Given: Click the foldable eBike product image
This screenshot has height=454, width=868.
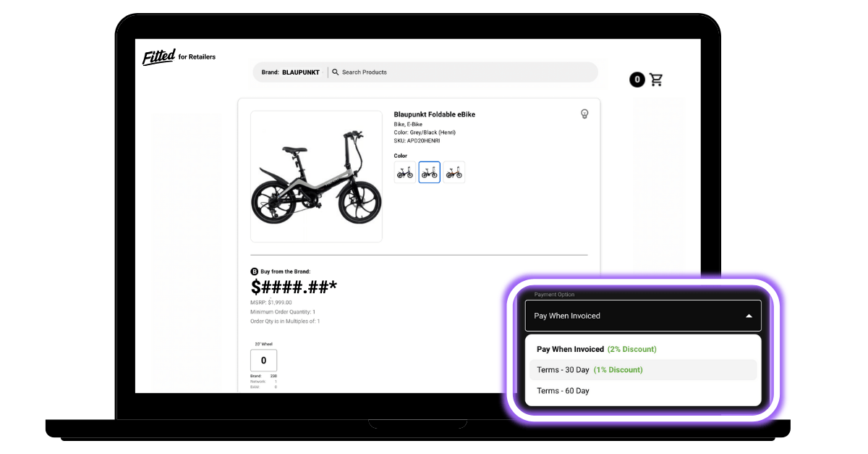Looking at the screenshot, I should coord(316,177).
